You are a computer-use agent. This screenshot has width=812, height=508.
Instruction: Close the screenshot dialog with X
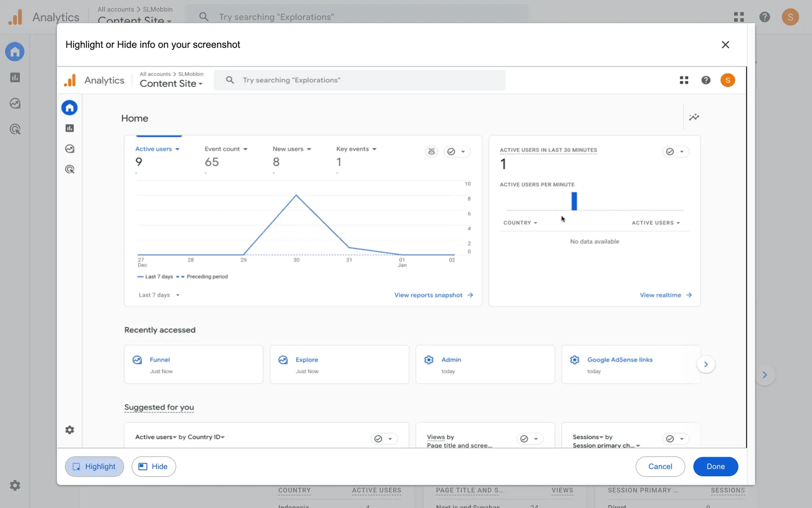pyautogui.click(x=725, y=45)
